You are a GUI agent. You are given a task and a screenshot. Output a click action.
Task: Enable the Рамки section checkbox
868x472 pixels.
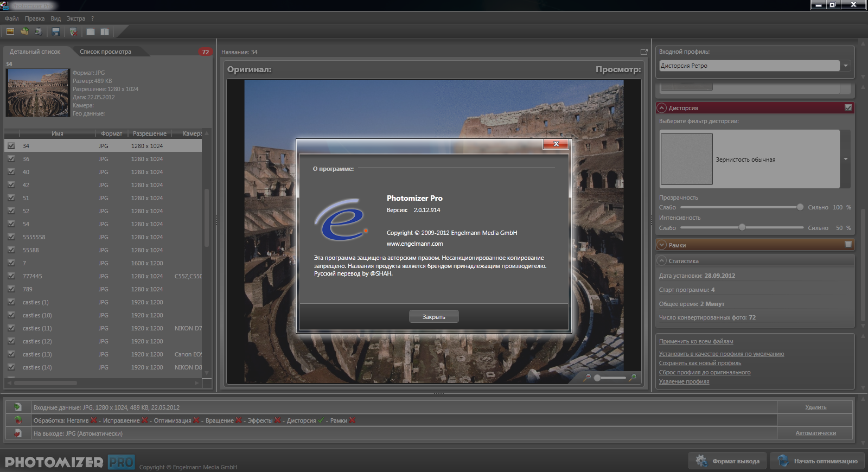pyautogui.click(x=848, y=245)
